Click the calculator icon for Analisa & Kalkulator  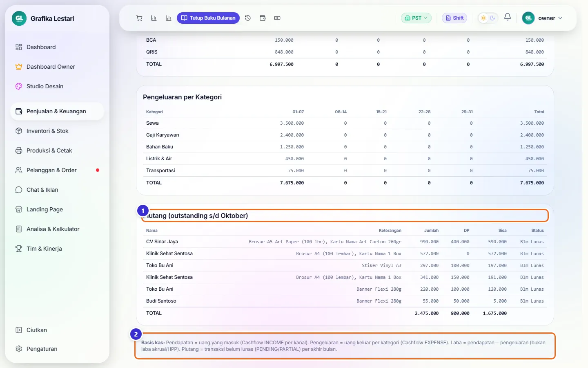tap(19, 229)
